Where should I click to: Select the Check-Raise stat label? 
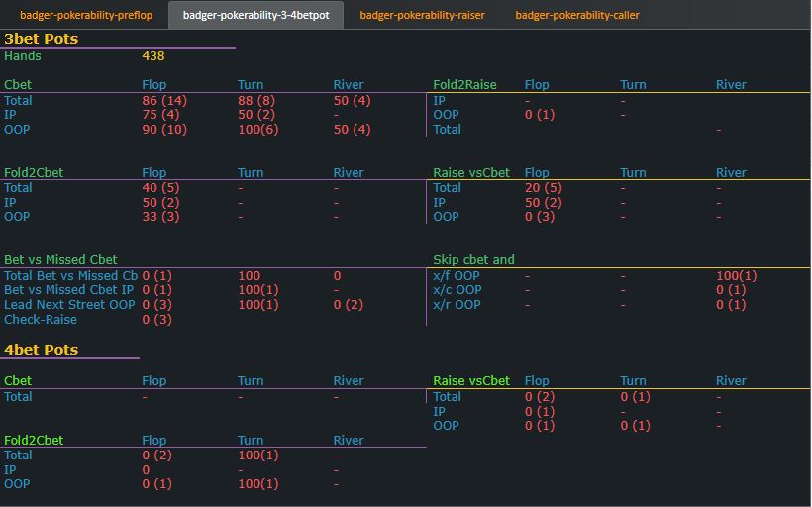41,319
